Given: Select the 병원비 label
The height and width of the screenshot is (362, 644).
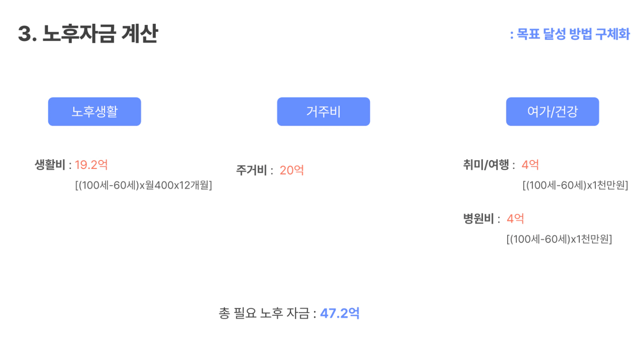Looking at the screenshot, I should tap(478, 219).
